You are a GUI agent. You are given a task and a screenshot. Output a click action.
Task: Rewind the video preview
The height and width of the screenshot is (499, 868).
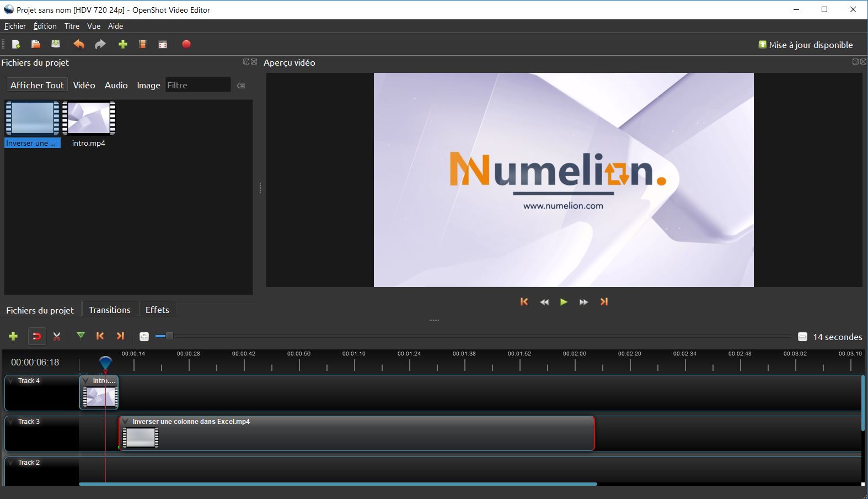coord(544,302)
